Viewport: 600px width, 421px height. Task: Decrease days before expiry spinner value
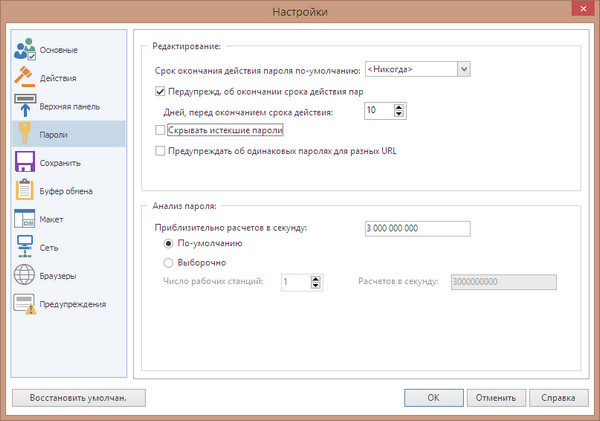[399, 115]
